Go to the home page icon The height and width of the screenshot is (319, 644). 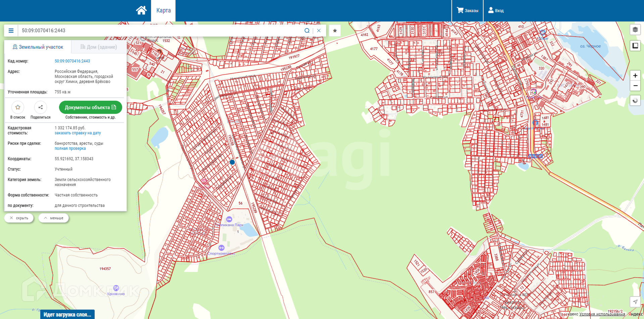pyautogui.click(x=141, y=10)
